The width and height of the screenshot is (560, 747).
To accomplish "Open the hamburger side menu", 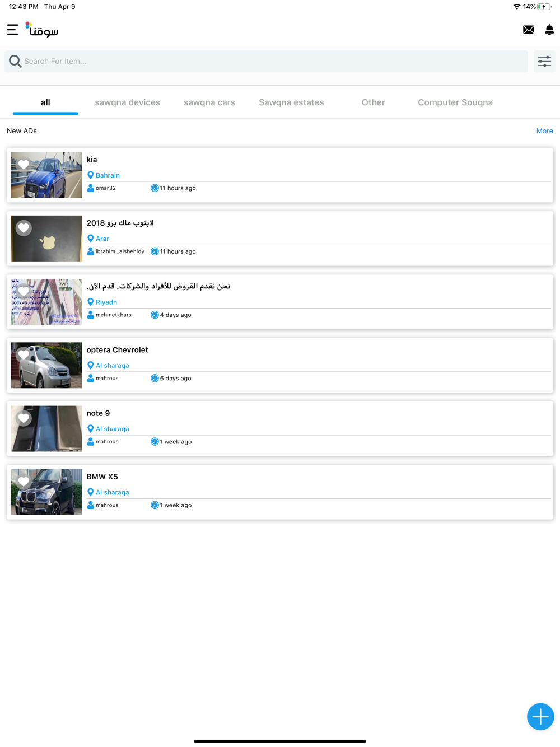I will click(x=12, y=30).
